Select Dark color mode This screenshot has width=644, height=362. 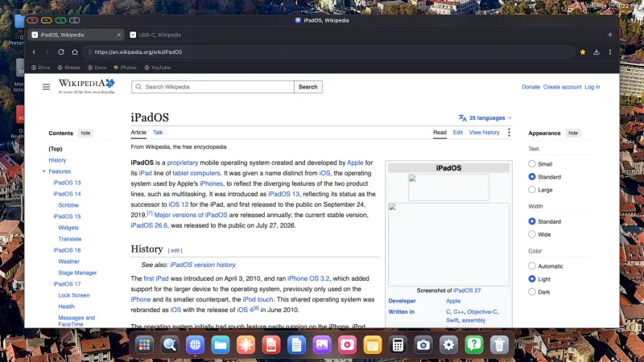coord(532,292)
